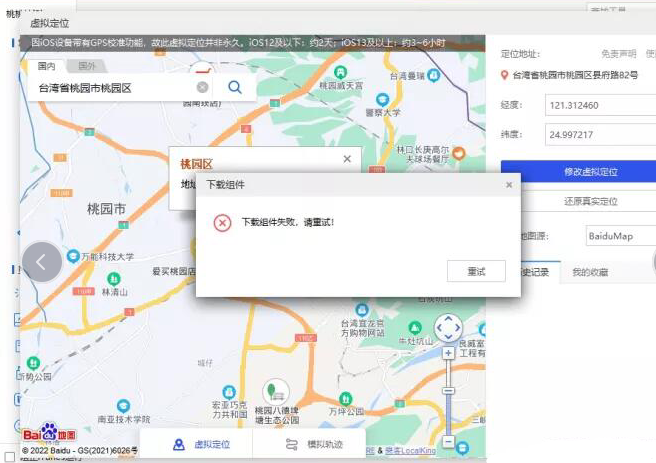Click the 桃园八德埤塘生态公园 marker
Viewport: 656px width, 463px height.
(x=276, y=392)
